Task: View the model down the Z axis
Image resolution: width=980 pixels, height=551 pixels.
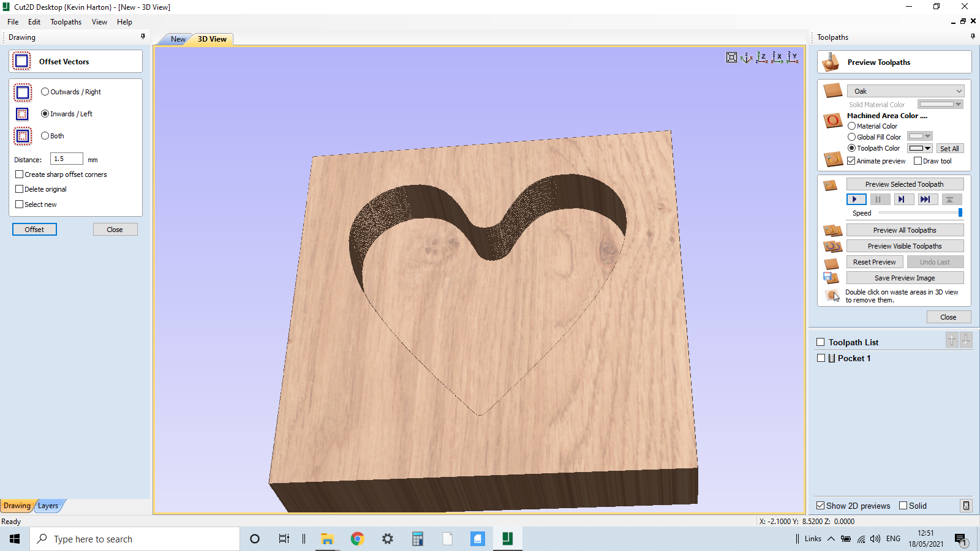Action: (x=761, y=58)
